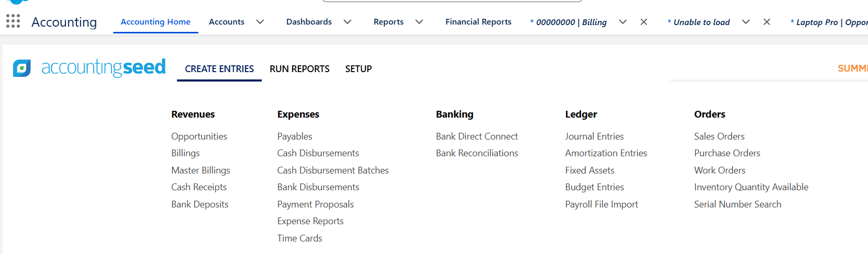Open the Bank Direct Connect link
This screenshot has height=254, width=868.
pyautogui.click(x=477, y=136)
